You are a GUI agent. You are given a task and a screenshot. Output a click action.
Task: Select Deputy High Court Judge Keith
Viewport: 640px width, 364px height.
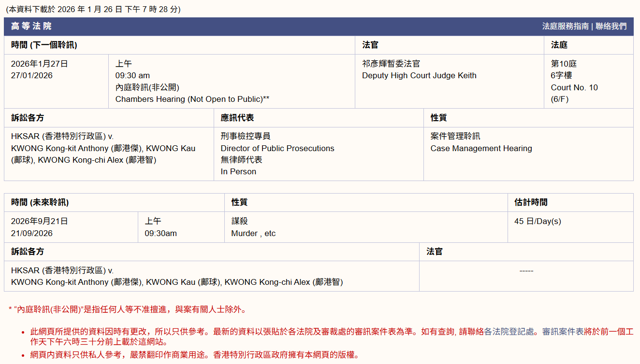coord(419,75)
